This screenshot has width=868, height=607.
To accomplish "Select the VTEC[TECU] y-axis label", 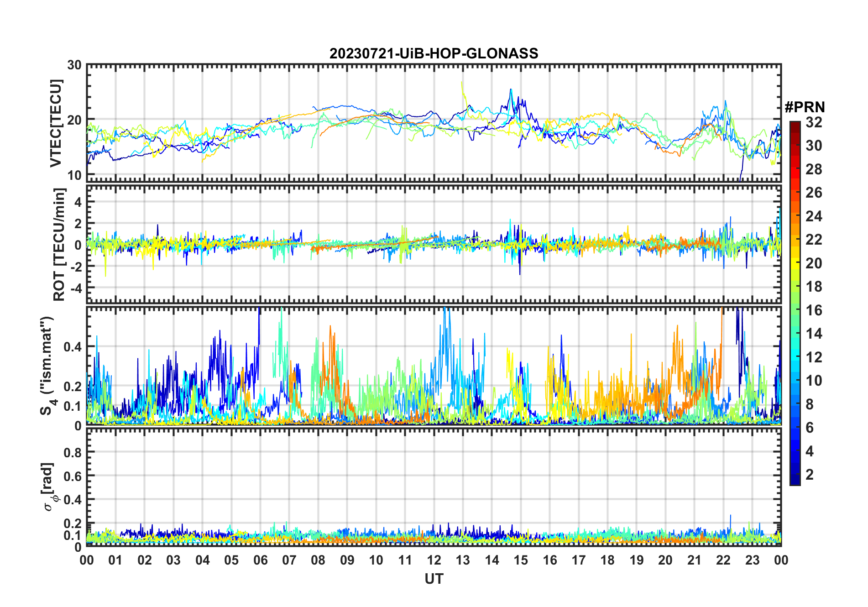I will point(56,124).
